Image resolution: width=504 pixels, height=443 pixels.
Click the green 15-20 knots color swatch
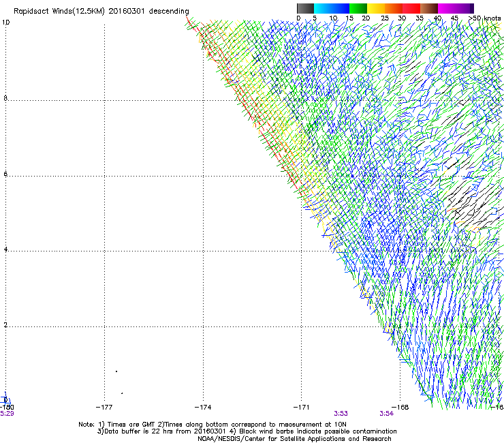[x=358, y=8]
